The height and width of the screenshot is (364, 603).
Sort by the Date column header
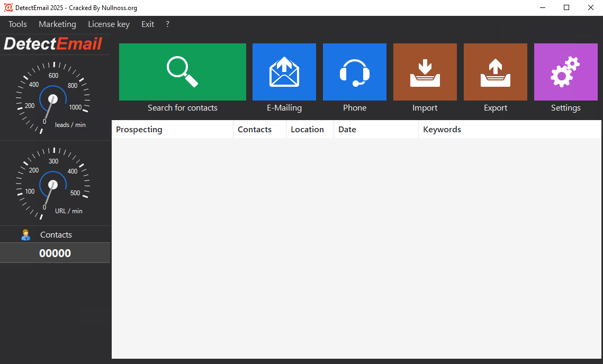(x=376, y=130)
